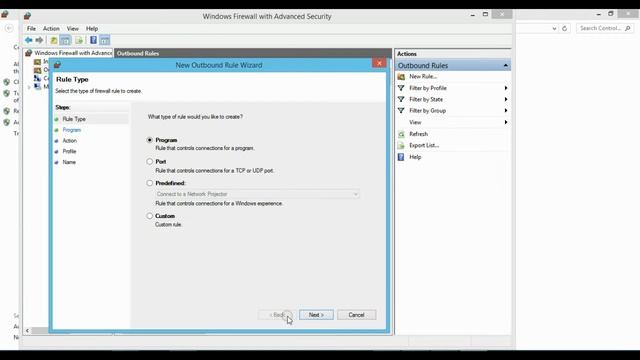Click Refresh text in Actions pane
The height and width of the screenshot is (360, 640).
(x=418, y=134)
